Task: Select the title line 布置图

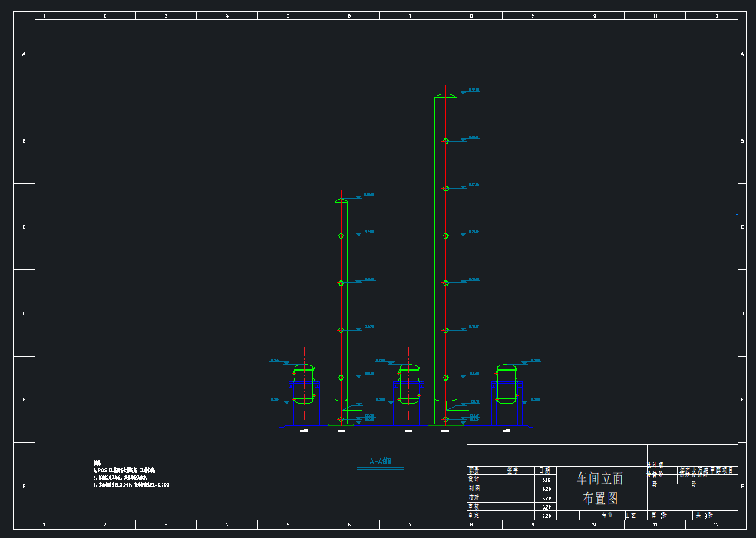Action: tap(599, 498)
